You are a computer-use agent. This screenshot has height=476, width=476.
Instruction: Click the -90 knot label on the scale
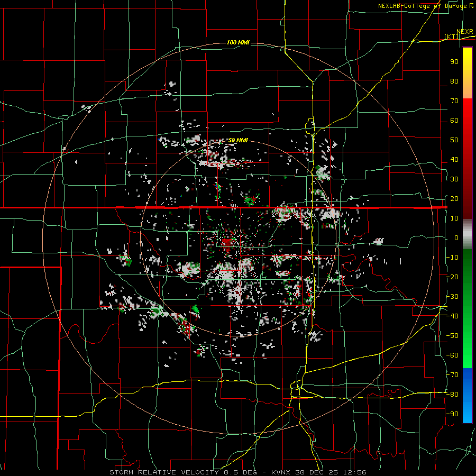click(x=453, y=414)
